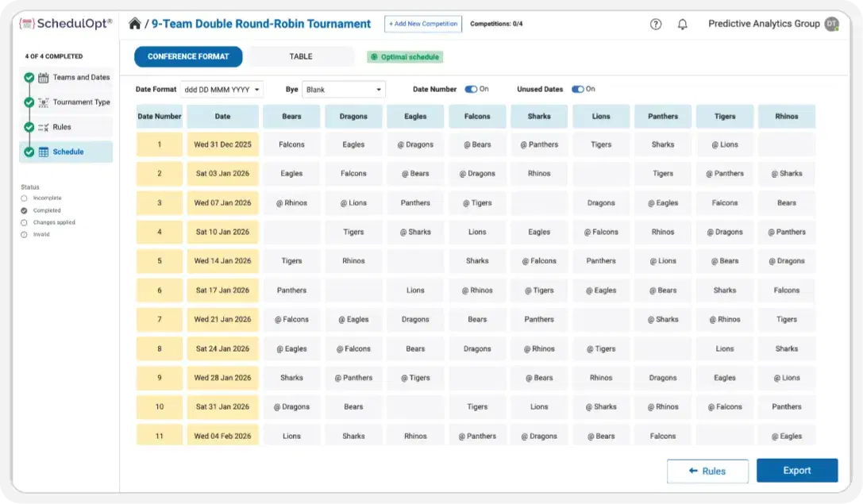Open the notifications bell
Screen dimensions: 863x504
tap(683, 25)
